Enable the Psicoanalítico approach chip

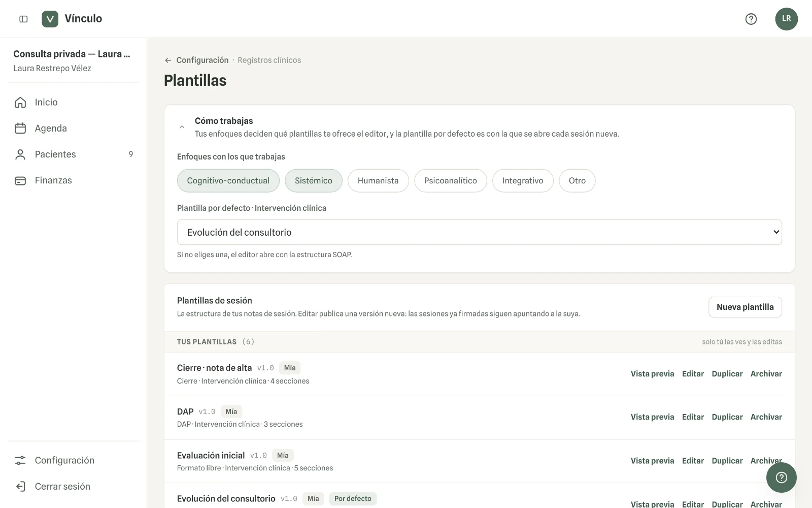tap(450, 180)
